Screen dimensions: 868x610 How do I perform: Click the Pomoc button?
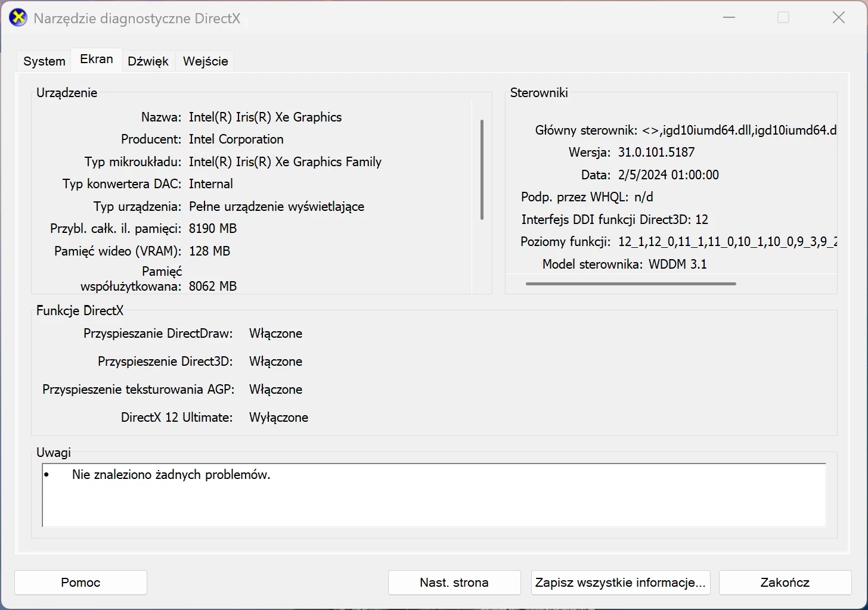80,582
